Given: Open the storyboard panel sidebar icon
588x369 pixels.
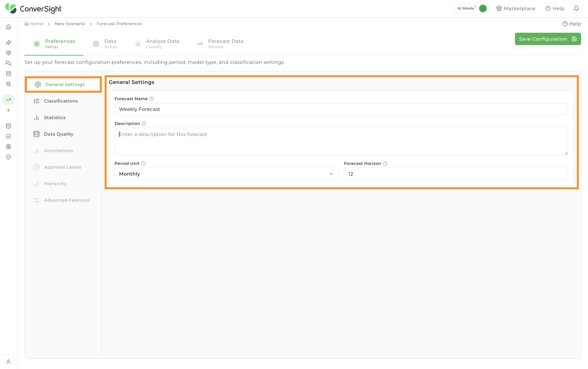Looking at the screenshot, I should (x=9, y=74).
